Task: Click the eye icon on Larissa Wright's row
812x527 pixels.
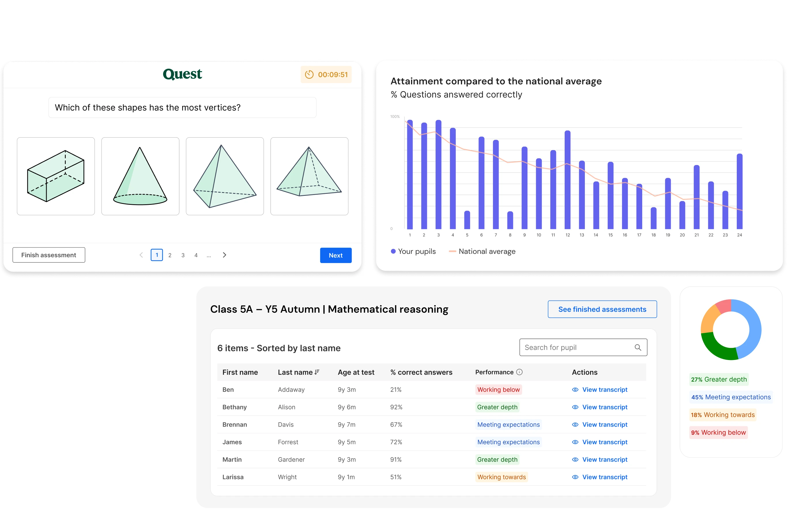Action: click(x=575, y=477)
